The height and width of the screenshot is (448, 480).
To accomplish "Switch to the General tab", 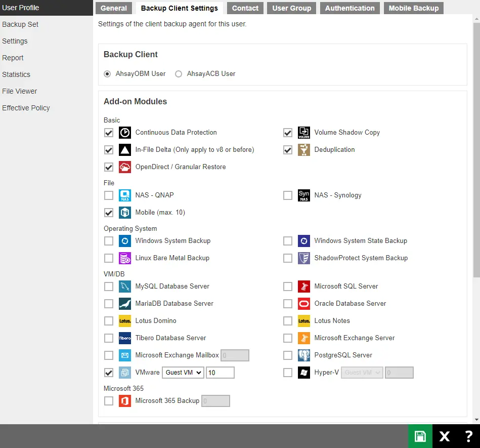I will click(x=114, y=8).
